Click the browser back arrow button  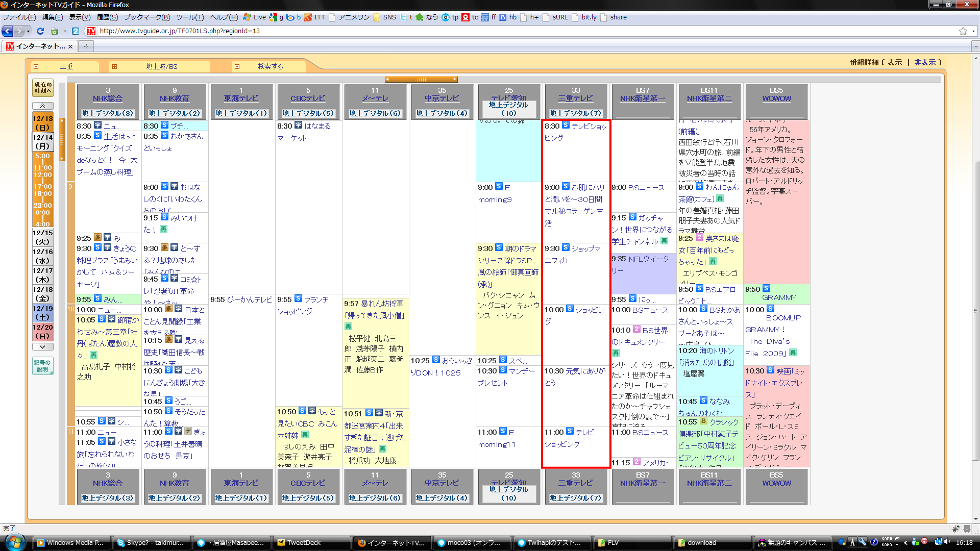[x=7, y=31]
